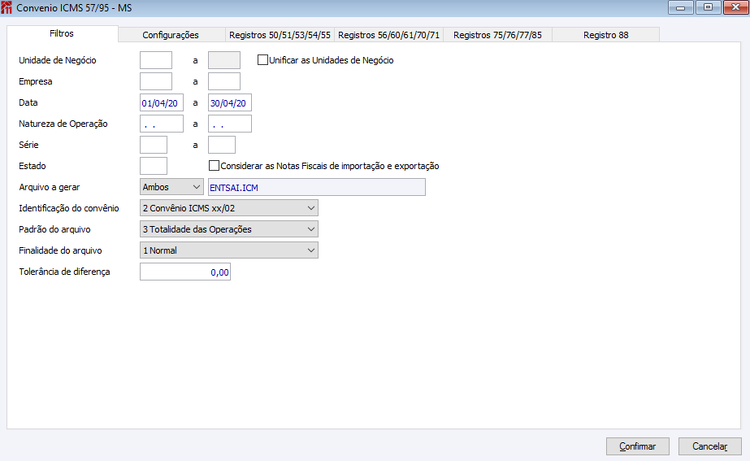Image resolution: width=750 pixels, height=461 pixels.
Task: Toggle Considerar as Notas Fiscais de importação checkbox
Action: [214, 165]
